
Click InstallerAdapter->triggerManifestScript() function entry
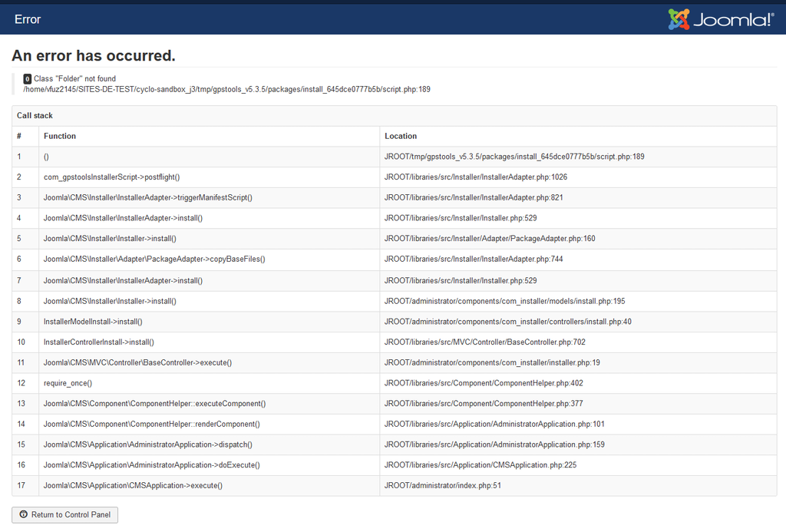pos(147,198)
